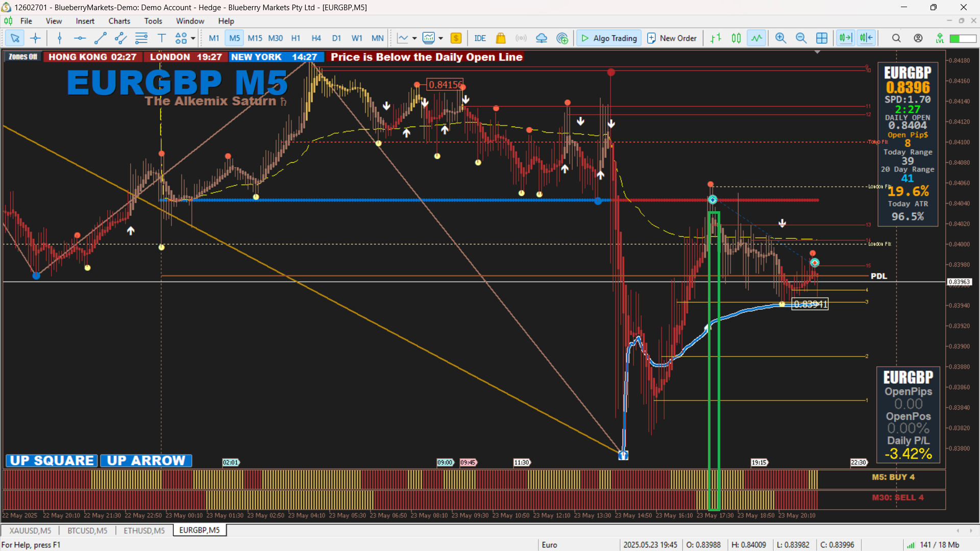This screenshot has width=980, height=551.
Task: Switch to the XAUUSD,M5 chart tab
Action: [x=30, y=531]
